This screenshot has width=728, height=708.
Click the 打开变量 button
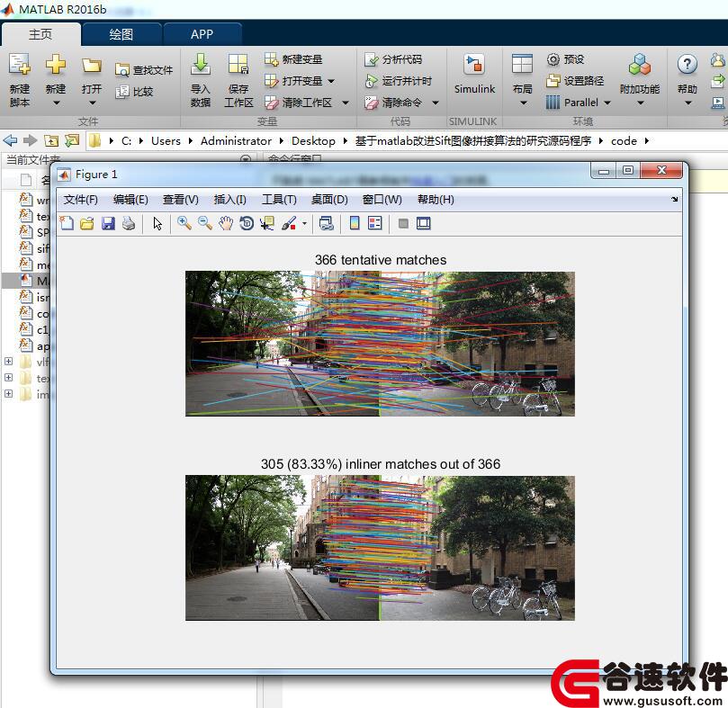click(293, 81)
